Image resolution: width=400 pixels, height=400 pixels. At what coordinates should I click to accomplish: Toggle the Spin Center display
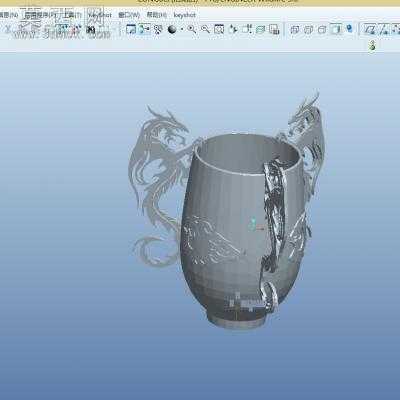click(144, 29)
